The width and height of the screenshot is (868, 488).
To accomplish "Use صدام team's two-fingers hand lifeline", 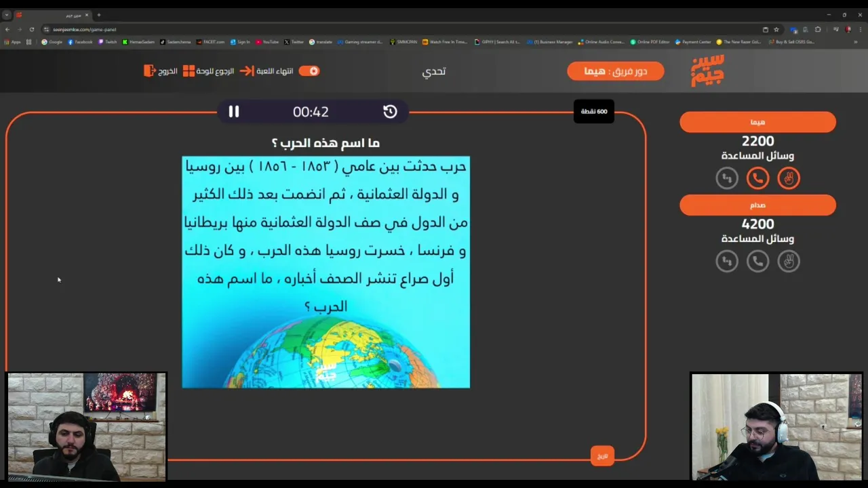I will [789, 261].
